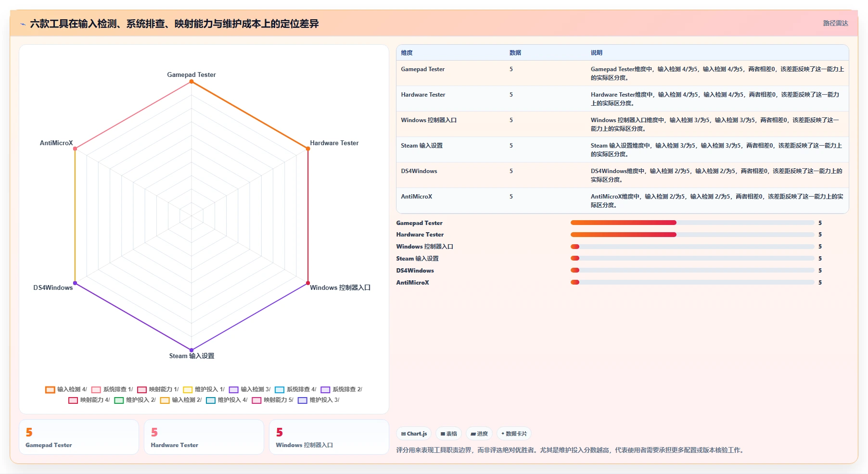
Task: Toggle the 输入检测 4/ legend entry
Action: [66, 389]
